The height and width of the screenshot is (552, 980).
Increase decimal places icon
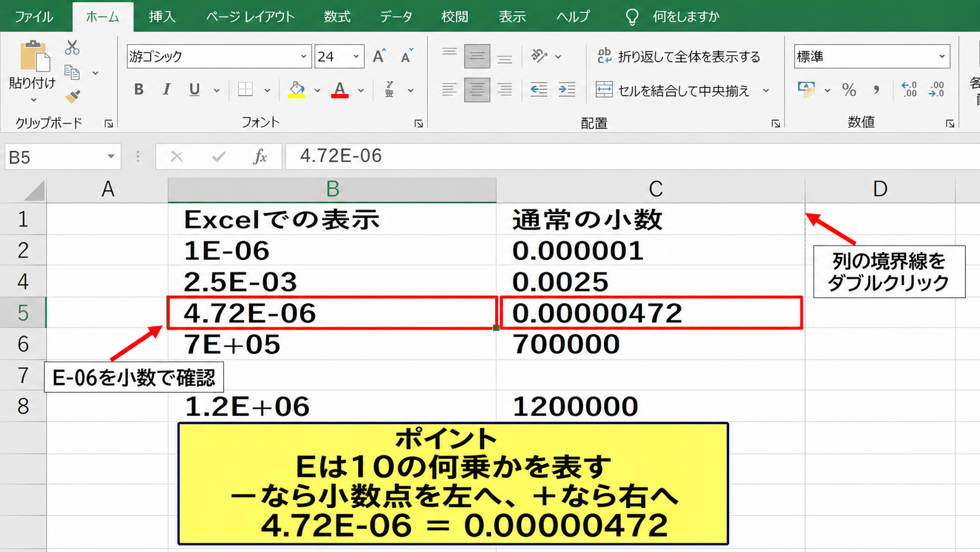click(909, 90)
